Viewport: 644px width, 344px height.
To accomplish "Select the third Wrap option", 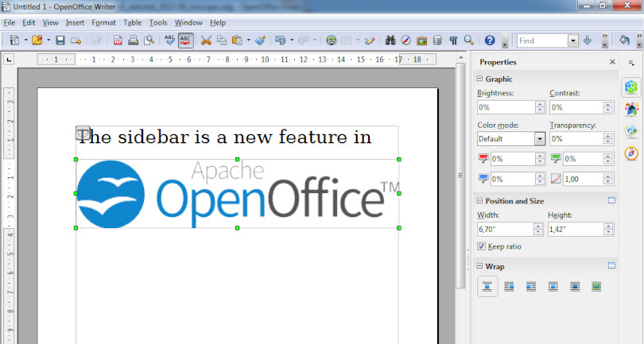I will coord(531,286).
